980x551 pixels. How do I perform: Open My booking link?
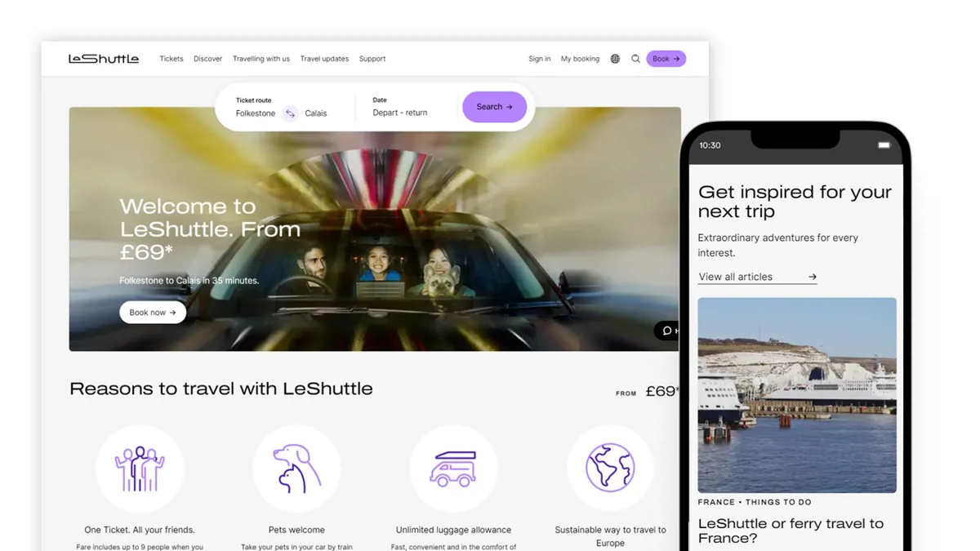pyautogui.click(x=580, y=59)
